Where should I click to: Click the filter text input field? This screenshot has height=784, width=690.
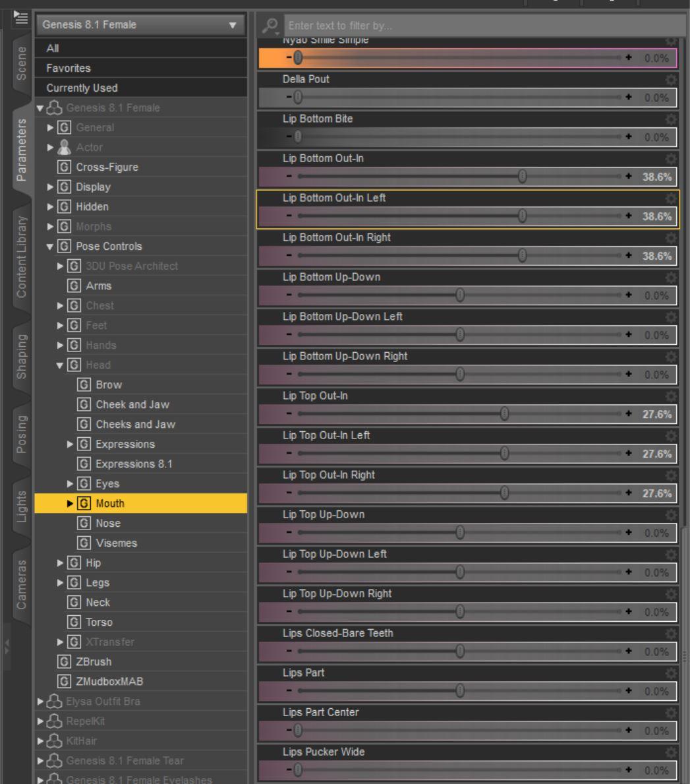pos(484,25)
